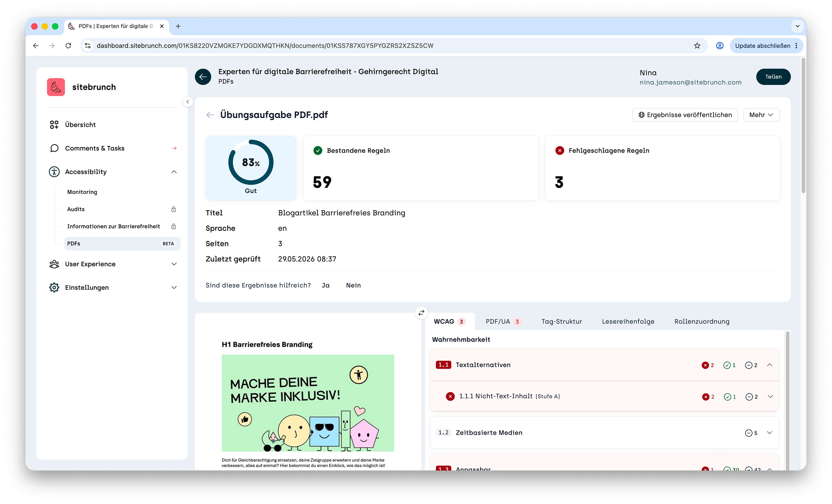The width and height of the screenshot is (832, 504).
Task: Click the Update abschließen button
Action: tap(766, 46)
